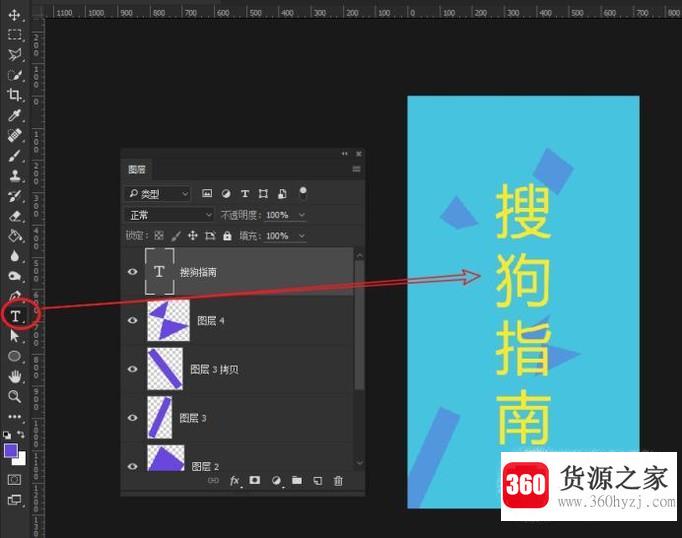Screen dimensions: 682x538
Task: Change the screen mode
Action: [x=14, y=500]
